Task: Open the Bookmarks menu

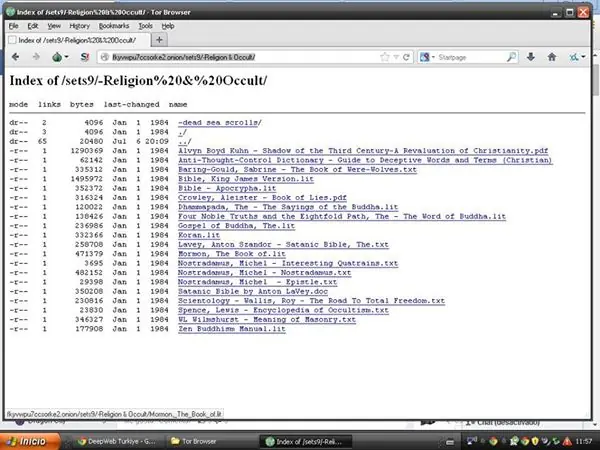Action: [x=114, y=26]
